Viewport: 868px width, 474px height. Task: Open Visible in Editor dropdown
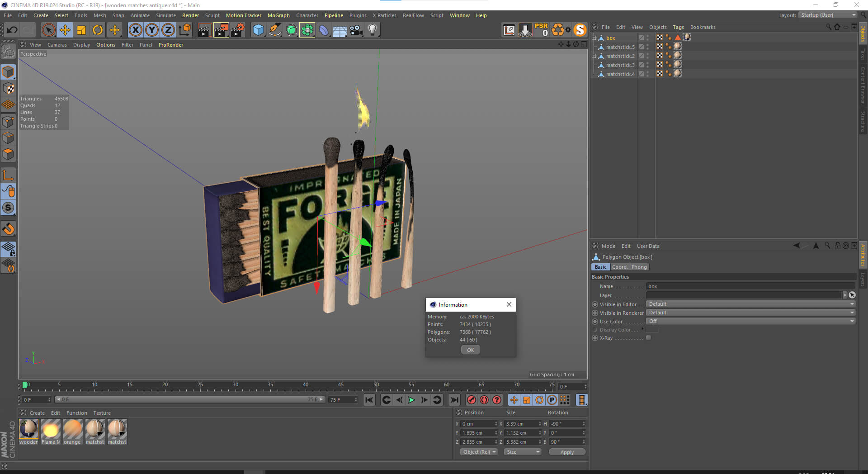(751, 304)
